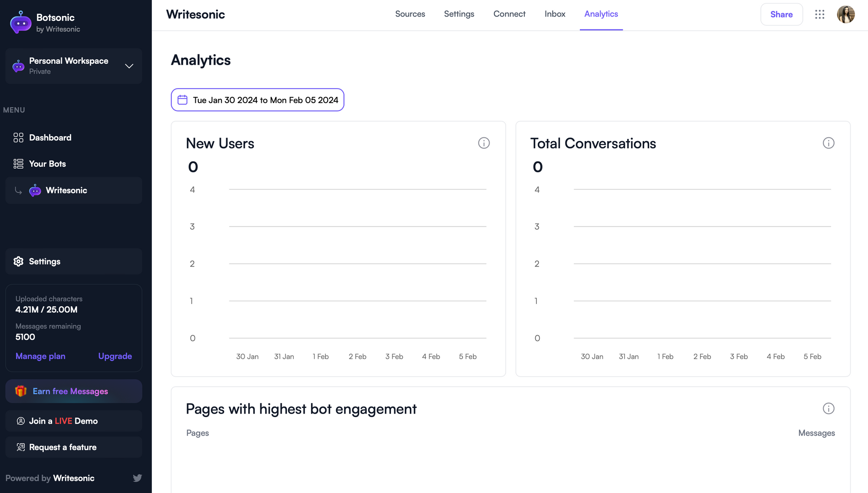The height and width of the screenshot is (493, 868).
Task: Open your profile avatar menu
Action: point(845,14)
